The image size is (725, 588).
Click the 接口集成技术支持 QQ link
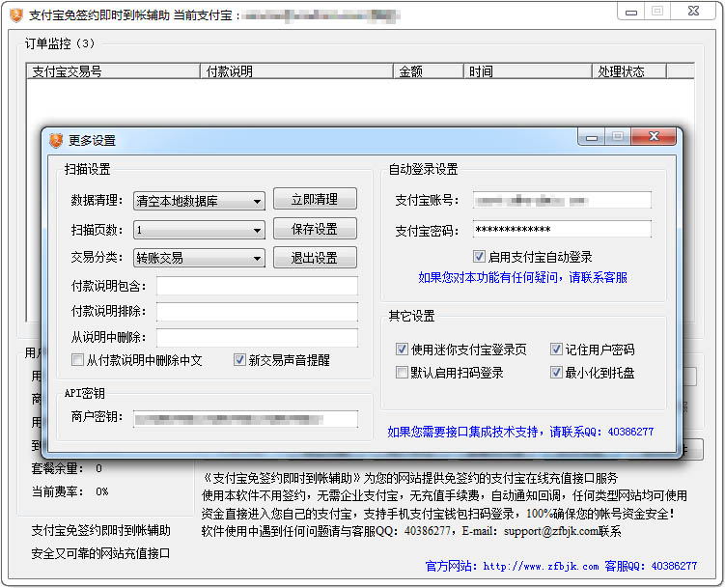[x=520, y=432]
